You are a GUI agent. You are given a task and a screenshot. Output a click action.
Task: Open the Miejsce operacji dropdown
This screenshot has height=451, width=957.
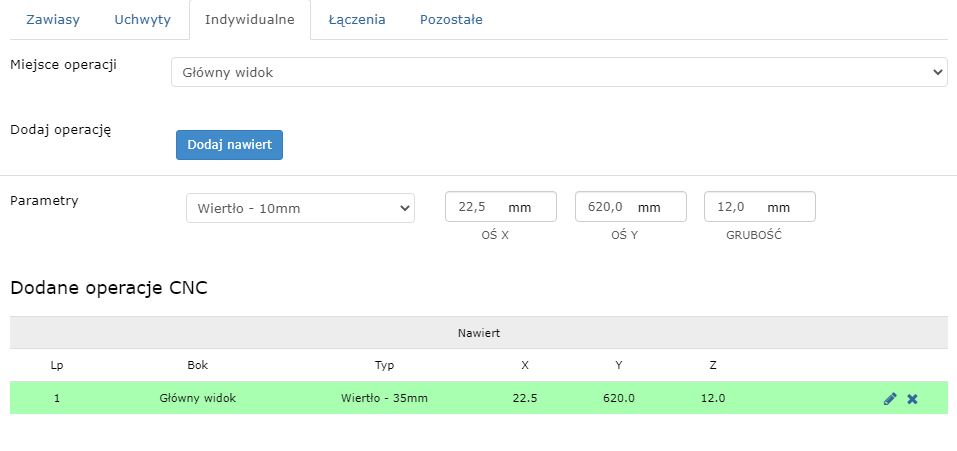[x=559, y=72]
